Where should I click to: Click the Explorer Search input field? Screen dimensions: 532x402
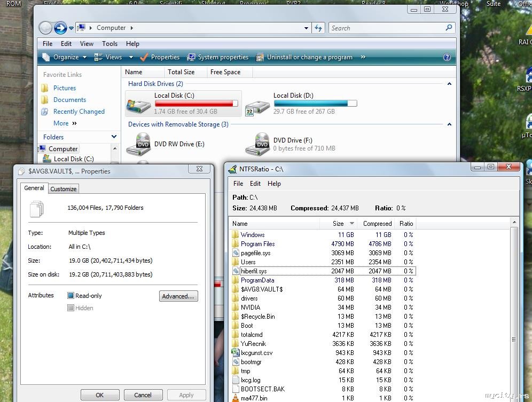tap(387, 28)
